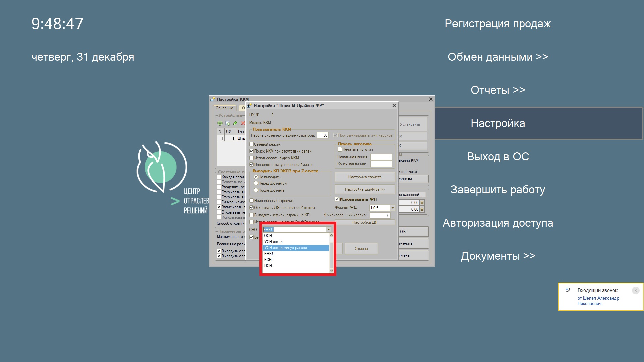Toggle Синхронизир checkbox in Настройка ККМ window

point(219,202)
